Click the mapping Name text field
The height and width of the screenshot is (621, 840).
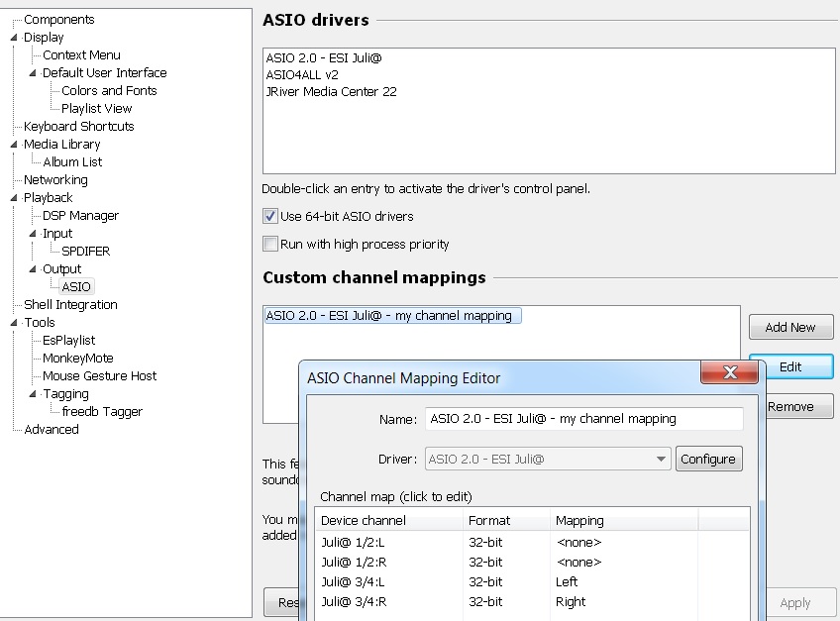[583, 419]
